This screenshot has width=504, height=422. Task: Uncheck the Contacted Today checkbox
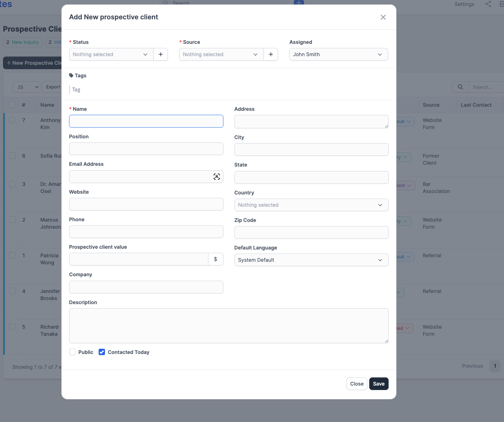(x=102, y=352)
